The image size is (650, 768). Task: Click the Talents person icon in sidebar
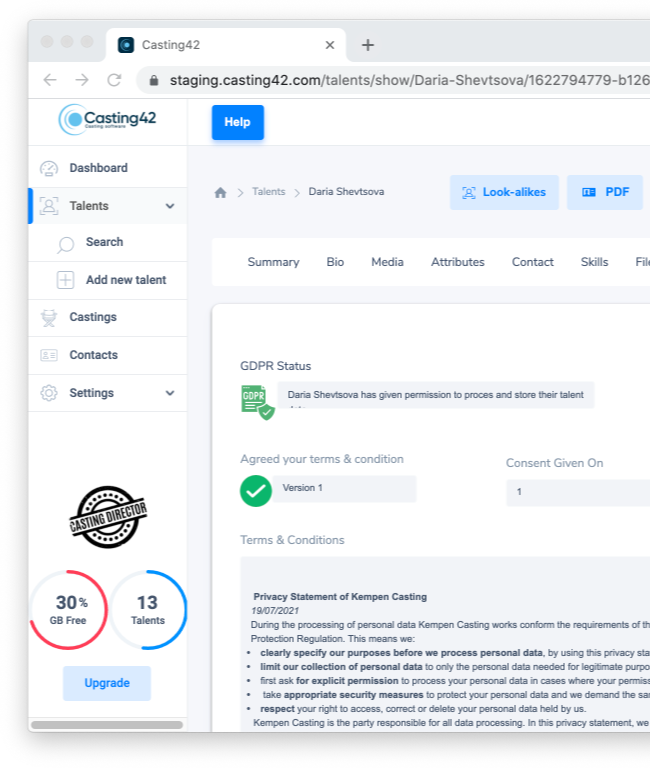49,206
